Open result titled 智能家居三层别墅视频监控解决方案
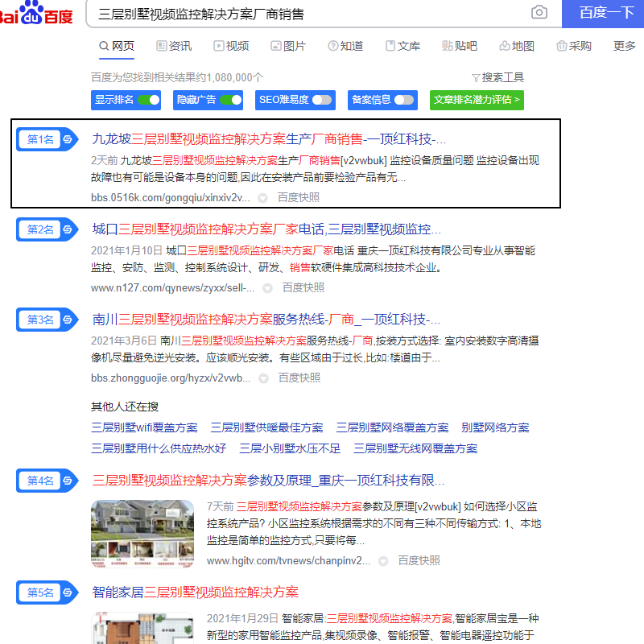The image size is (644, 644). point(195,592)
